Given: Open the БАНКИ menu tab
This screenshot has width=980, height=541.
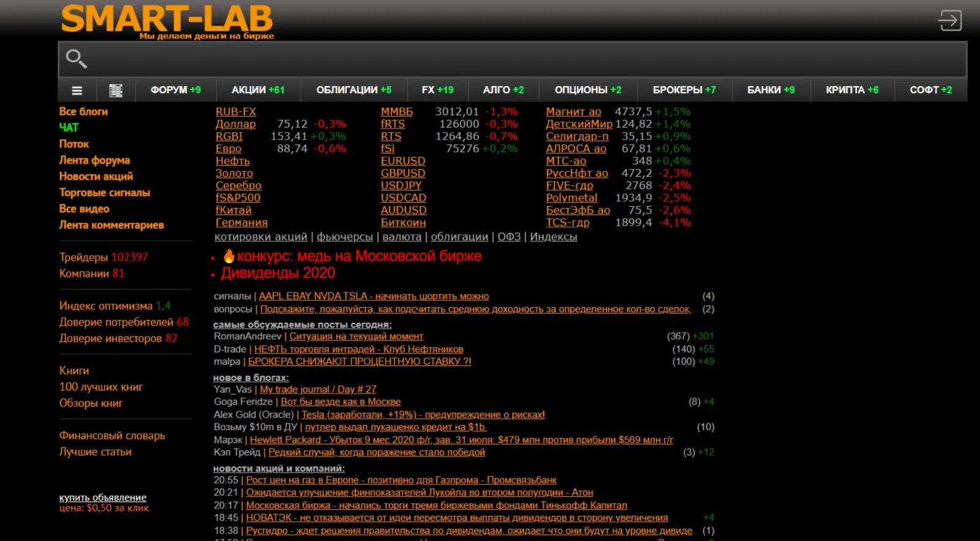Looking at the screenshot, I should (x=771, y=90).
